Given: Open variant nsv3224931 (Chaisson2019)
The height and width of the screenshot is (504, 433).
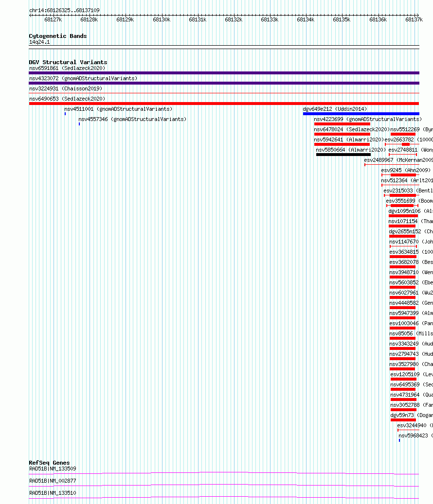Looking at the screenshot, I should [x=66, y=89].
